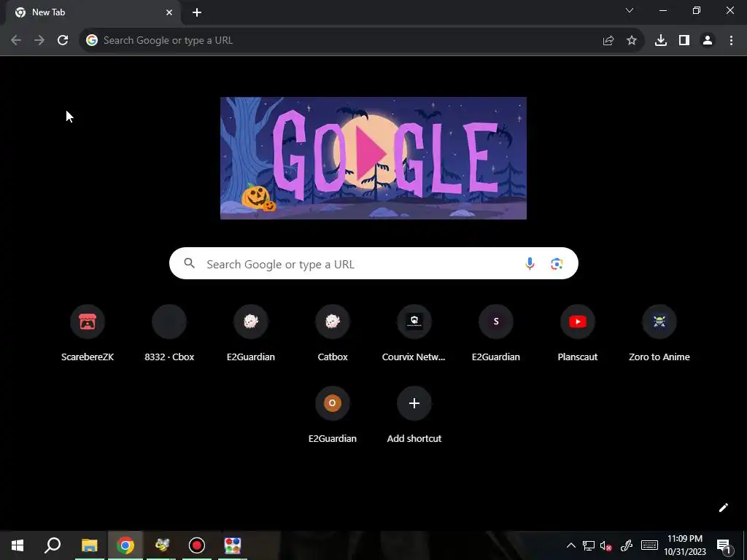This screenshot has height=560, width=747.
Task: Open File Explorer from taskbar
Action: (x=89, y=545)
